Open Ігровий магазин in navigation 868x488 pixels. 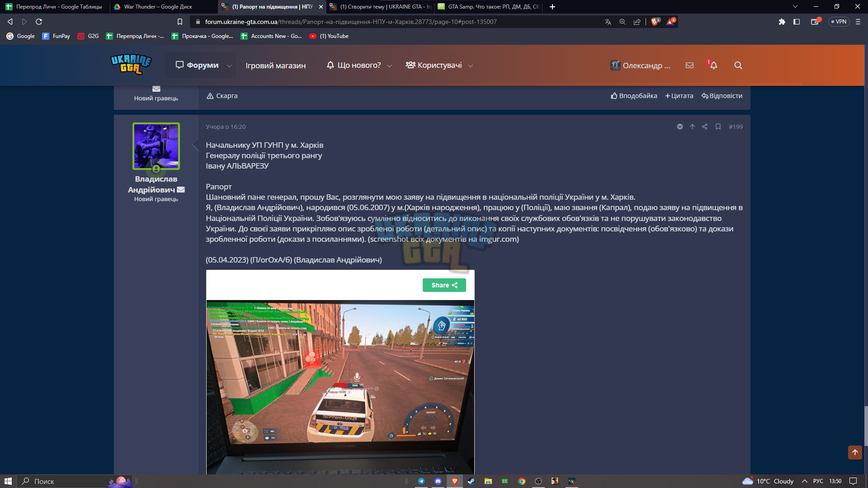(x=276, y=66)
